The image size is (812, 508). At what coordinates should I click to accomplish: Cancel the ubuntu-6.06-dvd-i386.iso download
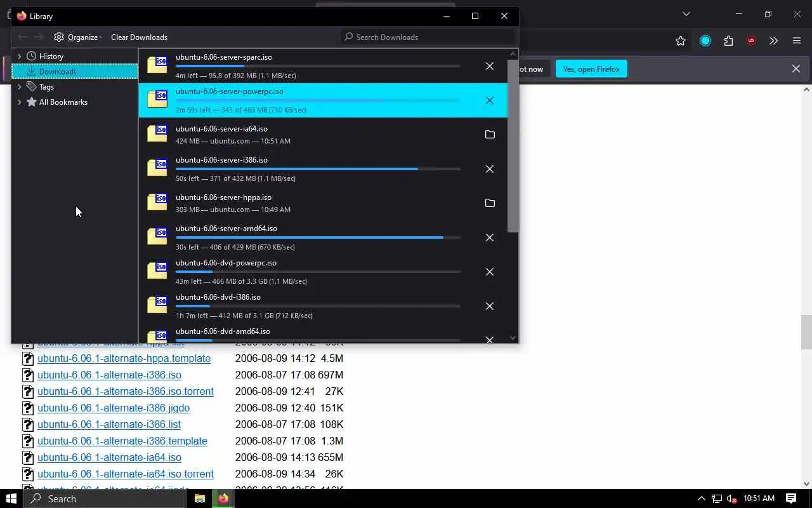pos(489,306)
